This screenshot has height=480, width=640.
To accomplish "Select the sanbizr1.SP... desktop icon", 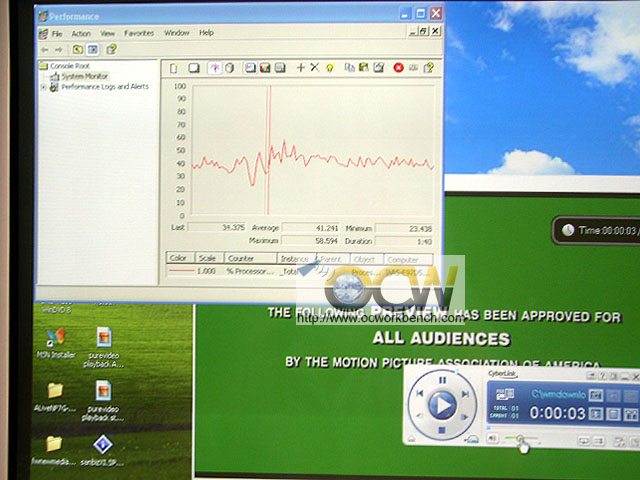I will click(102, 450).
